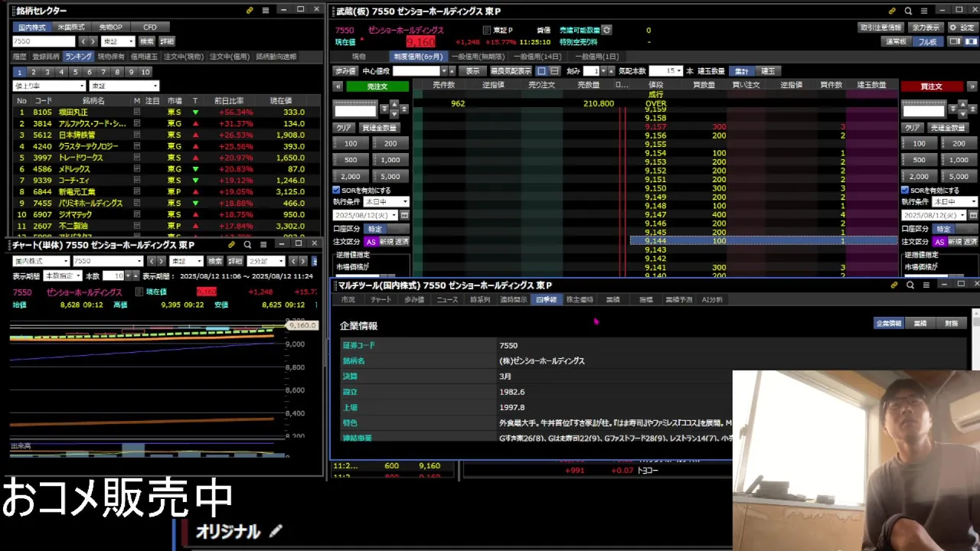This screenshot has height=551, width=980.
Task: Toggle 新規 order type in sell panel
Action: (386, 241)
